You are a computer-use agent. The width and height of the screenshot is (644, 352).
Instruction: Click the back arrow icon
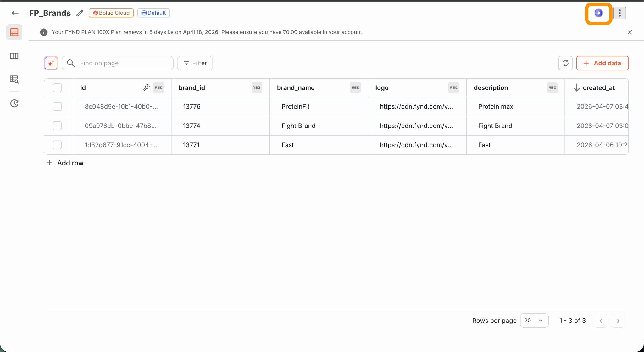[x=15, y=13]
